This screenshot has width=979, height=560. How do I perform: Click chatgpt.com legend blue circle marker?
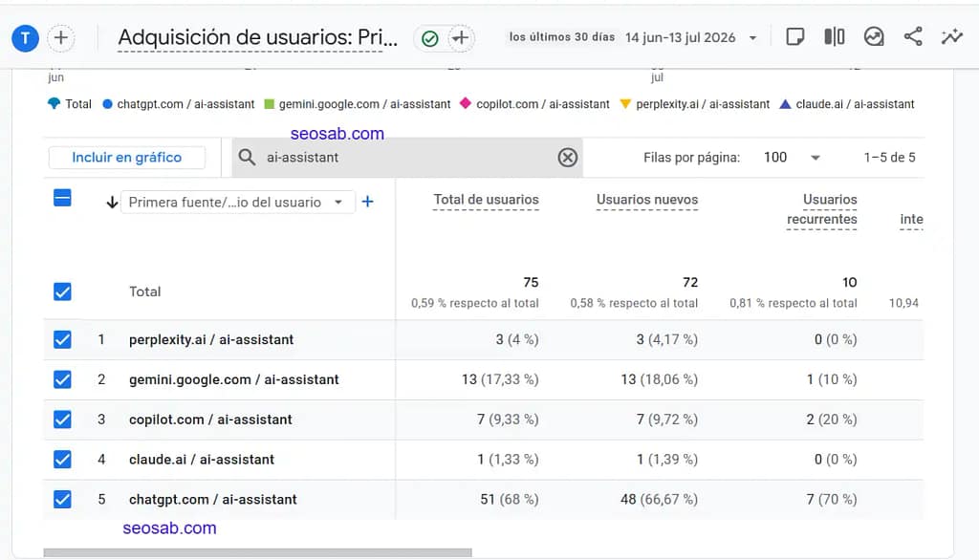tap(107, 104)
